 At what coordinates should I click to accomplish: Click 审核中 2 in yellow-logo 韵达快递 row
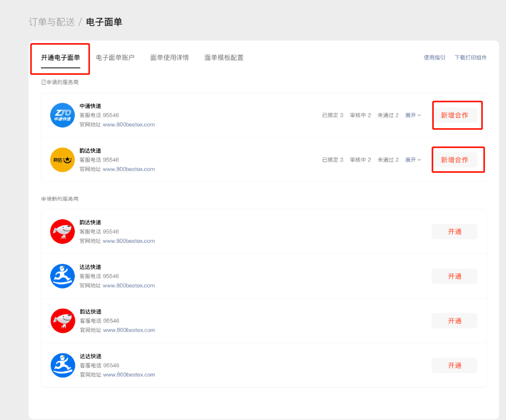point(361,160)
